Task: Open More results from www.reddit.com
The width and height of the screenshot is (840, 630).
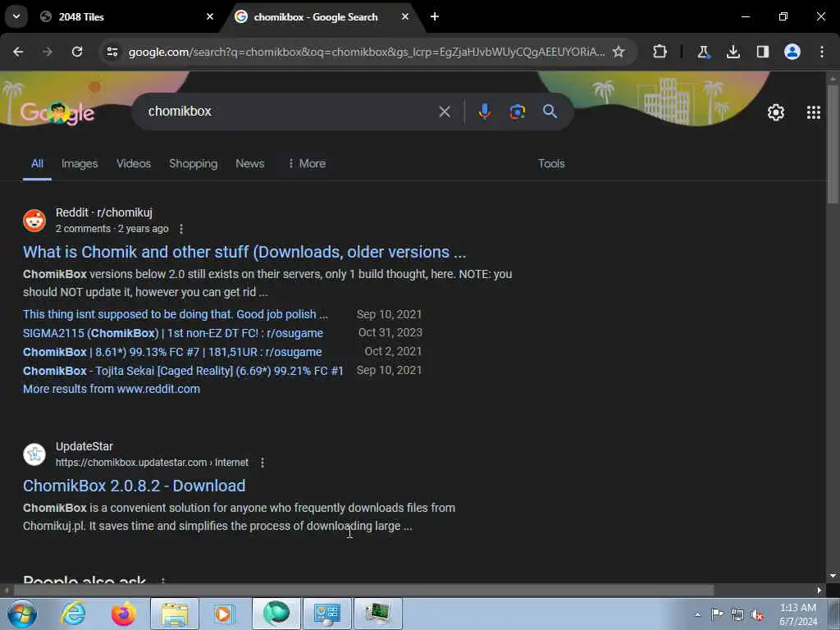Action: pos(112,389)
